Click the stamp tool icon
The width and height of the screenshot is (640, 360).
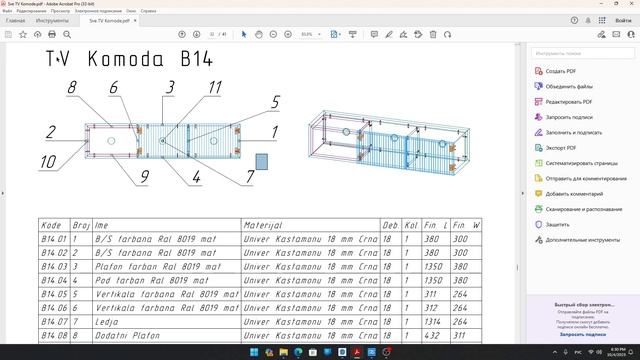click(x=418, y=35)
